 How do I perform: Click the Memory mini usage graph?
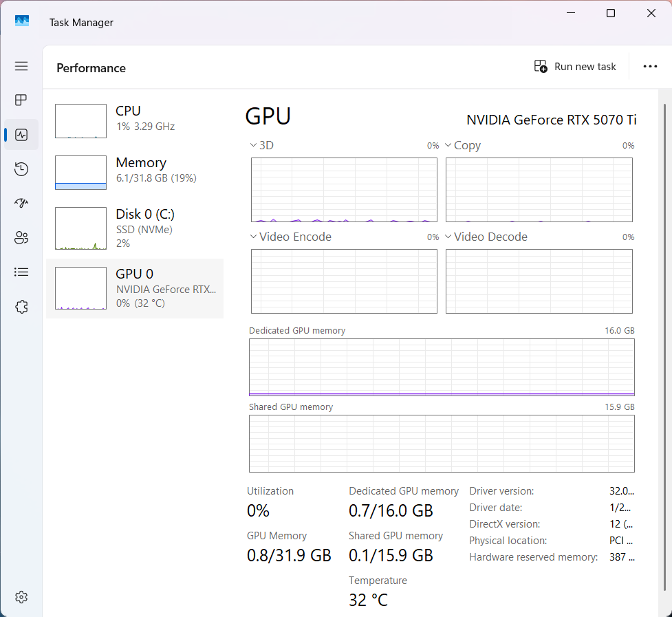(x=80, y=172)
